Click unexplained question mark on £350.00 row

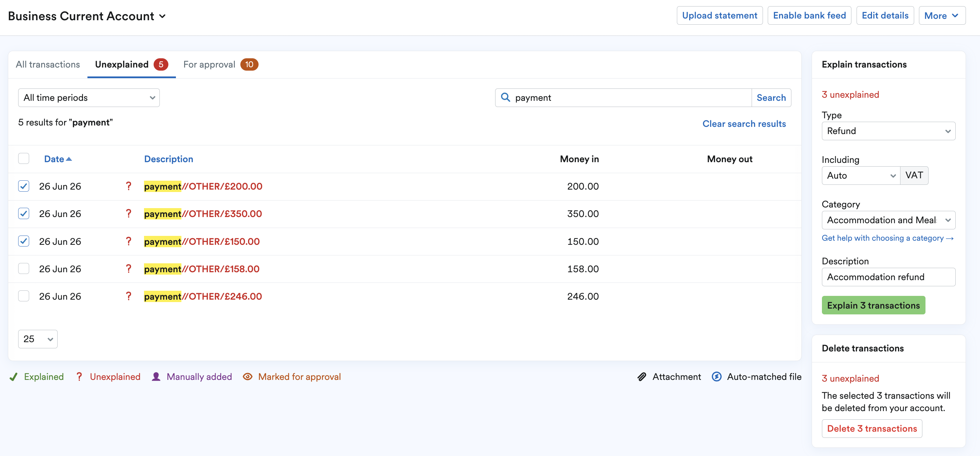[x=129, y=213]
